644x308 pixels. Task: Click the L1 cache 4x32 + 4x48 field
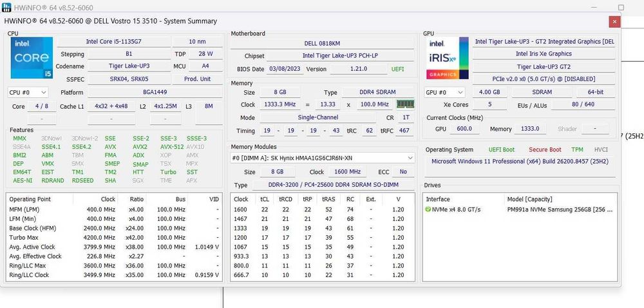111,106
